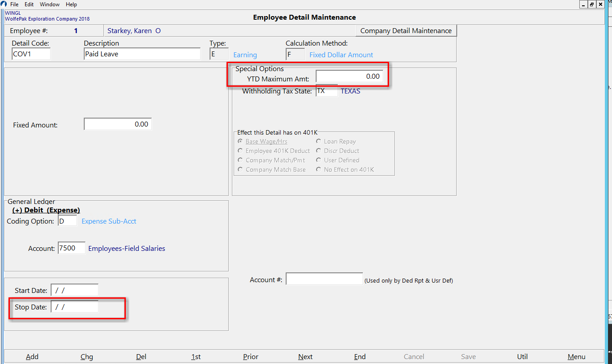Screen dimensions: 612x364
Task: Click the WolfePak application icon in the title bar
Action: point(4,4)
